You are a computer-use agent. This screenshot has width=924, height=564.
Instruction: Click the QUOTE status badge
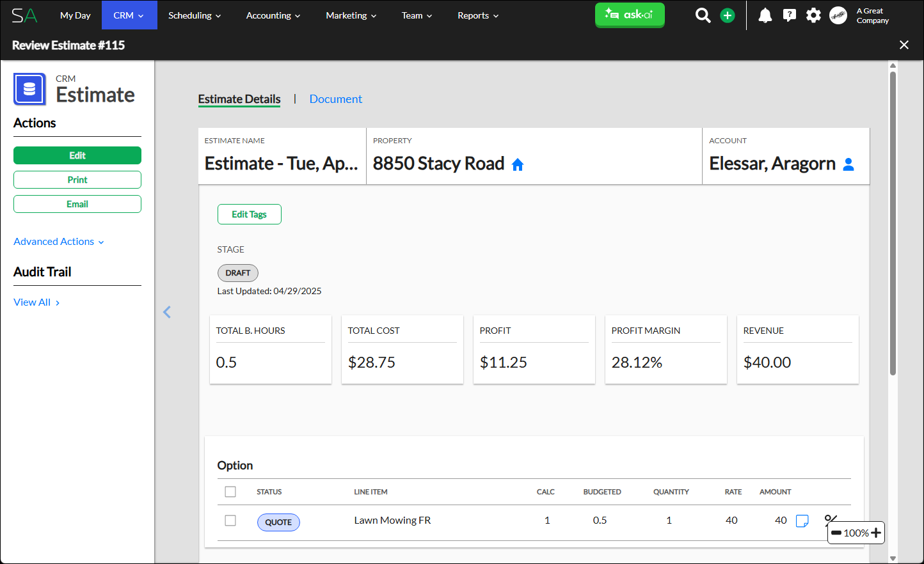pyautogui.click(x=278, y=522)
